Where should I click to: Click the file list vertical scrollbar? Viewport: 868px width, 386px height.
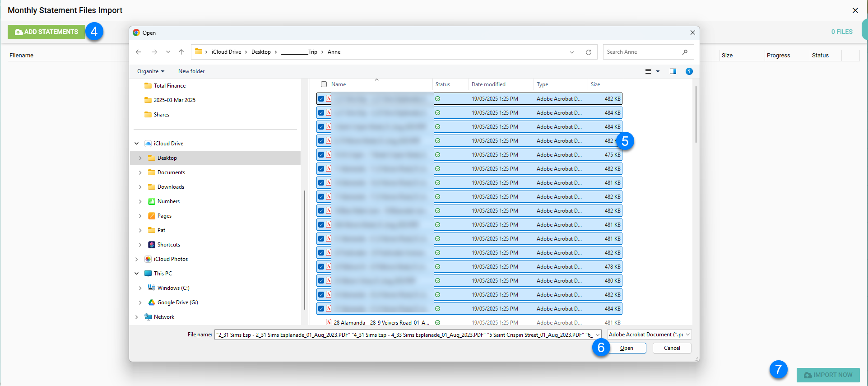(696, 115)
